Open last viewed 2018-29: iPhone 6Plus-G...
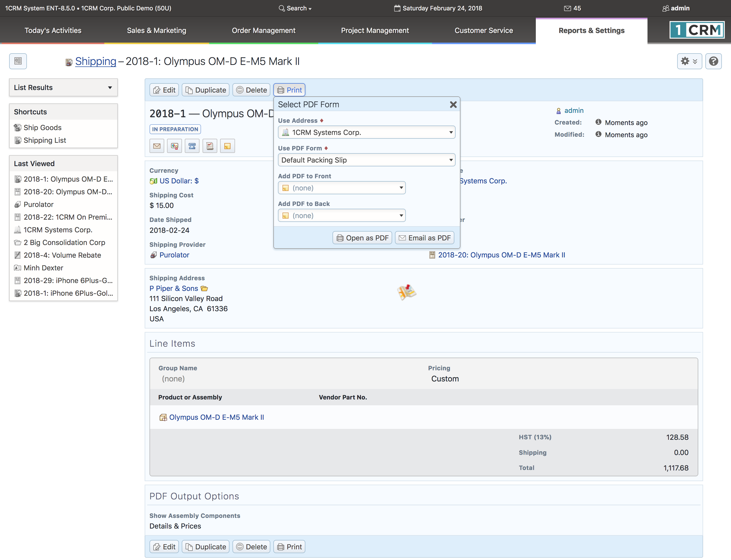The width and height of the screenshot is (731, 560). (68, 280)
